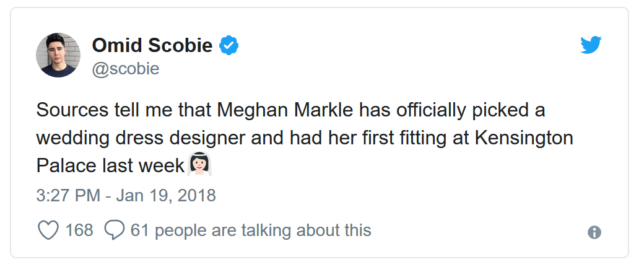Click the text "Palace last week"

110,165
